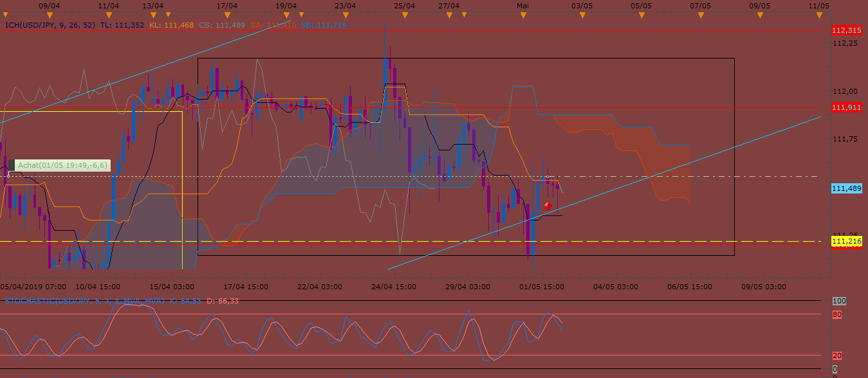The height and width of the screenshot is (378, 868).
Task: Click the red 111,911 price tag
Action: pos(847,107)
